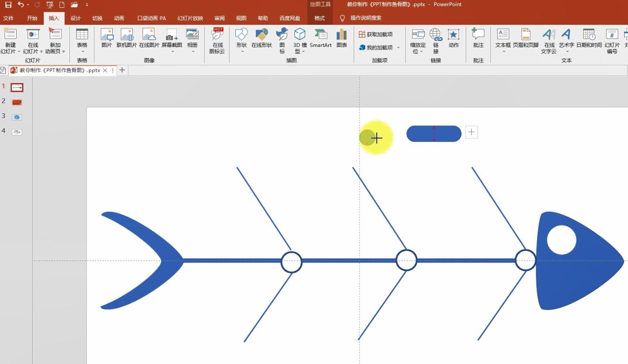The width and height of the screenshot is (628, 364).
Task: Switch to the 设计 Design tab
Action: [x=76, y=18]
